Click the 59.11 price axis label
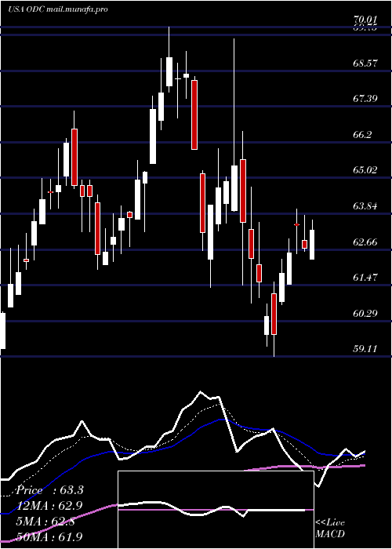 (x=365, y=349)
